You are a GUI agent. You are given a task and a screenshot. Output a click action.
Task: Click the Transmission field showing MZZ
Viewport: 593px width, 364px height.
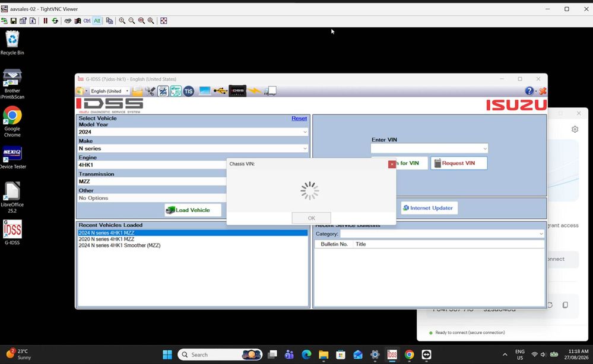click(152, 181)
